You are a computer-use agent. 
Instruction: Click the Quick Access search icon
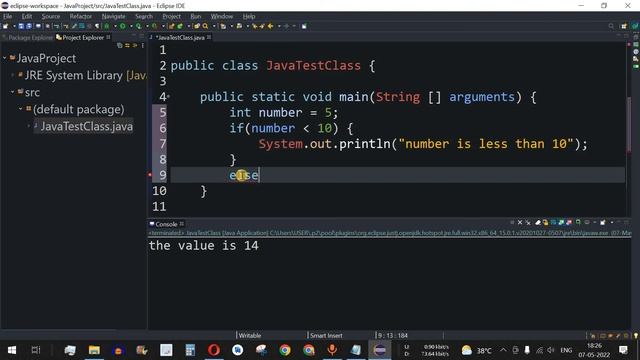(611, 26)
